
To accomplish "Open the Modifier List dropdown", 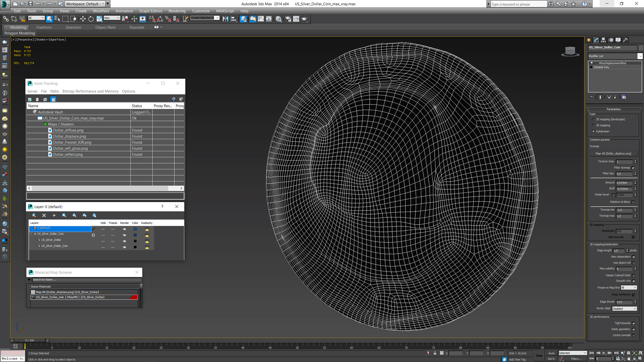I will (x=615, y=56).
